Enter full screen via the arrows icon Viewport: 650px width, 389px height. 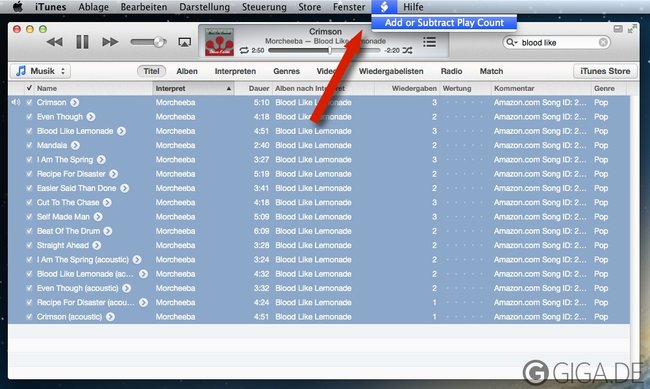pos(632,29)
